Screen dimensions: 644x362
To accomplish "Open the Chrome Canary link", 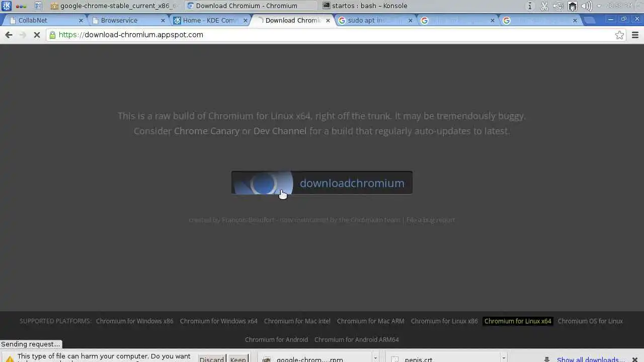I will point(207,131).
